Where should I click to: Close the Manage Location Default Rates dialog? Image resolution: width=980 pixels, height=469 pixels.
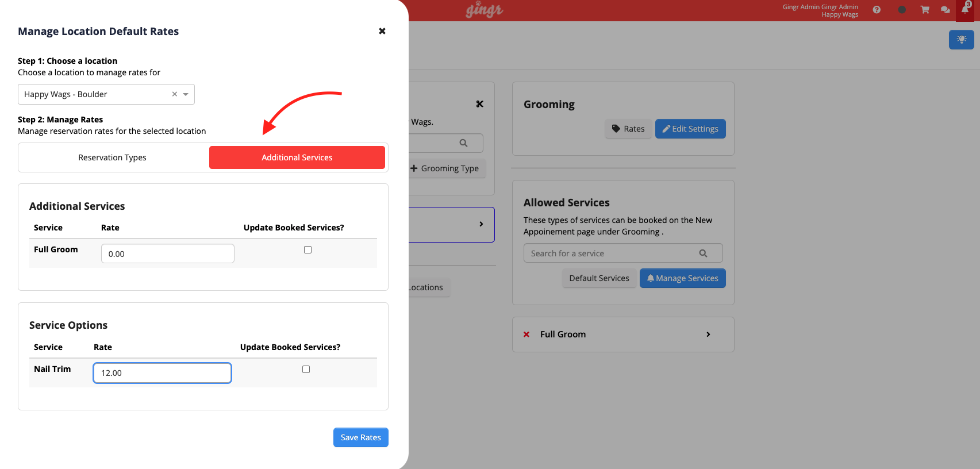pyautogui.click(x=382, y=31)
